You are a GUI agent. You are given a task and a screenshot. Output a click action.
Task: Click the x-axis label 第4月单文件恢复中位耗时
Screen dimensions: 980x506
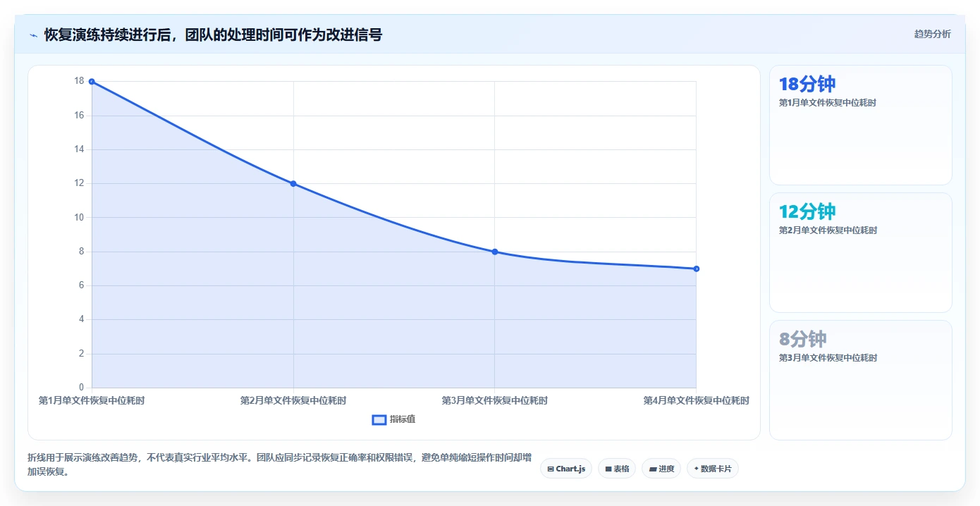tap(696, 400)
